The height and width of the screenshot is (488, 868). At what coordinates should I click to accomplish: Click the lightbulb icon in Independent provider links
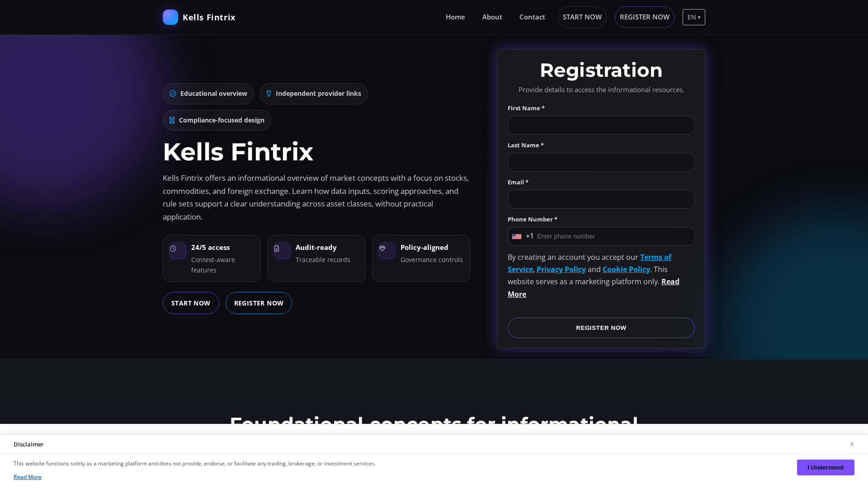[269, 94]
